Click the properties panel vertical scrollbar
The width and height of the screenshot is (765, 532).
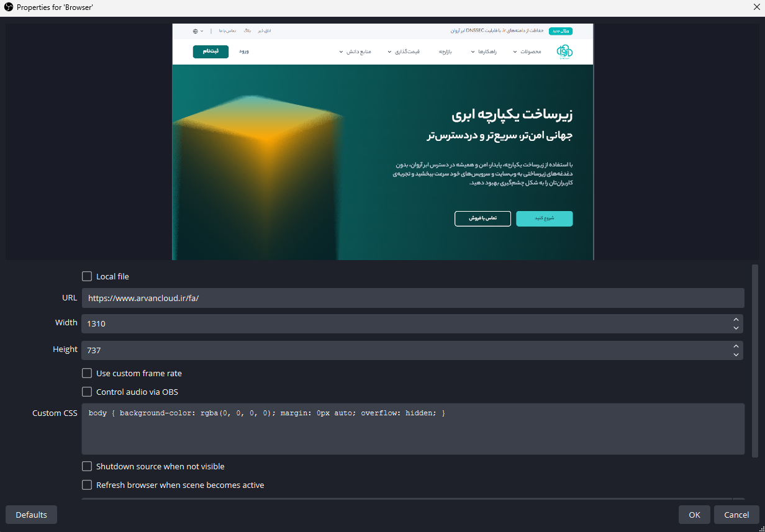[755, 360]
